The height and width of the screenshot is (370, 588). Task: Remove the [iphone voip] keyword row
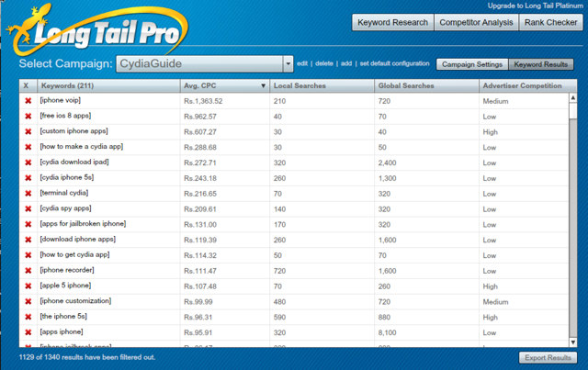(28, 101)
